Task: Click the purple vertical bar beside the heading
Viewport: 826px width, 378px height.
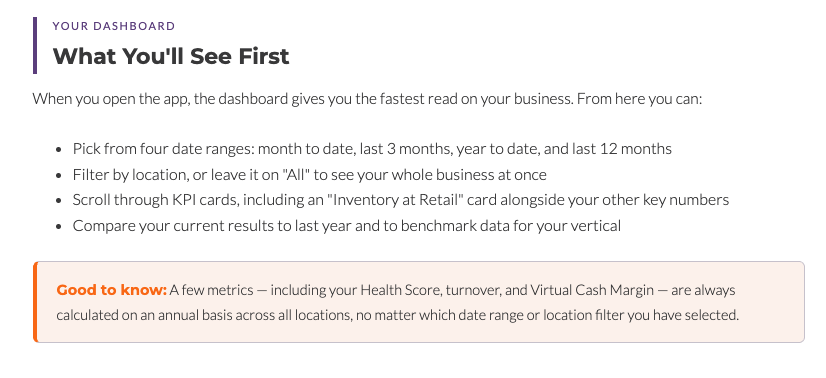Action: [x=35, y=45]
